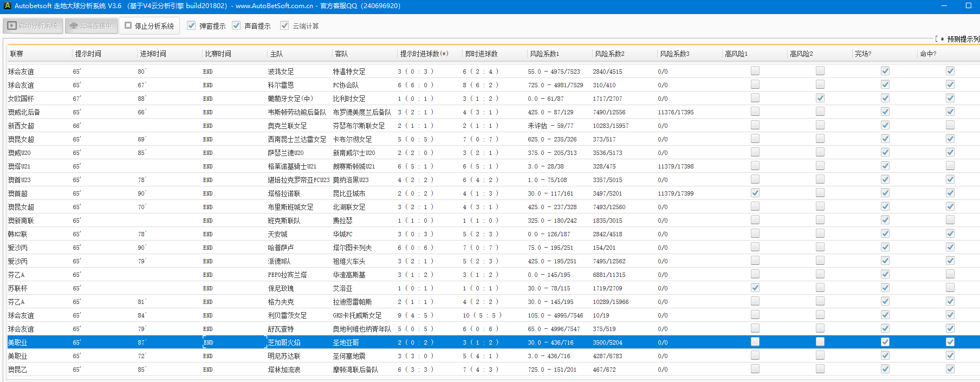The width and height of the screenshot is (980, 382).
Task: Select the 明尼苏达联 match row
Action: point(283,356)
